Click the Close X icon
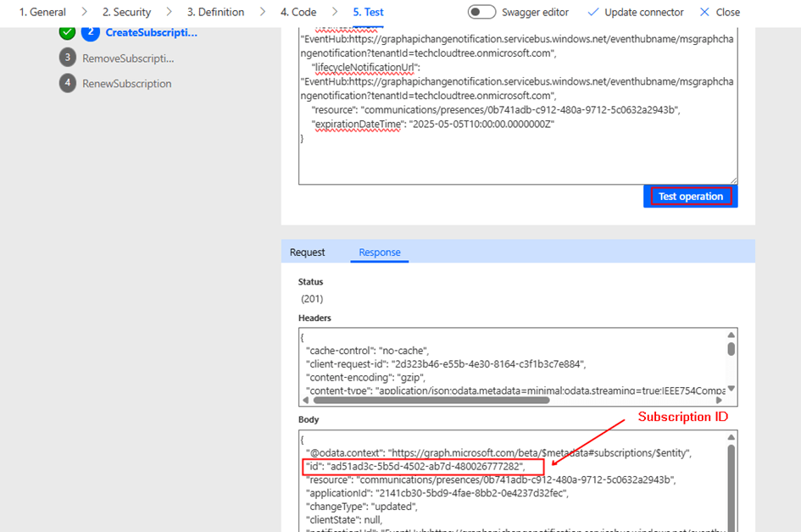Image resolution: width=801 pixels, height=532 pixels. (704, 12)
